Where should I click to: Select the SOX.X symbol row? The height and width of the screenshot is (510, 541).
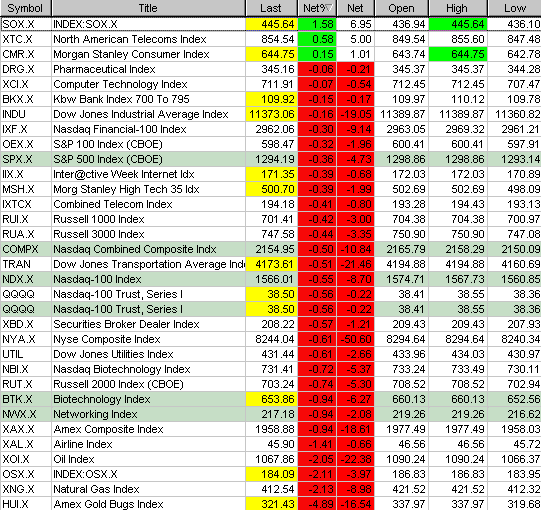point(270,24)
